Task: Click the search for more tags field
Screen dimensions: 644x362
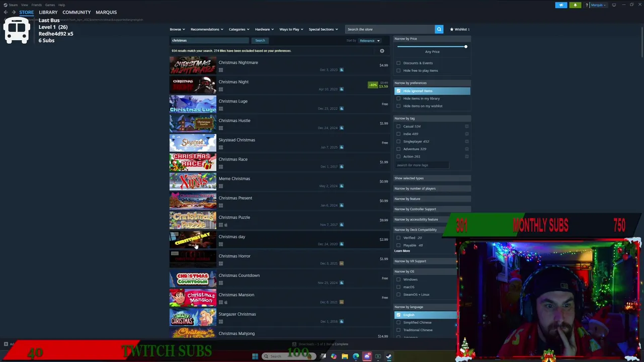Action: [x=422, y=165]
